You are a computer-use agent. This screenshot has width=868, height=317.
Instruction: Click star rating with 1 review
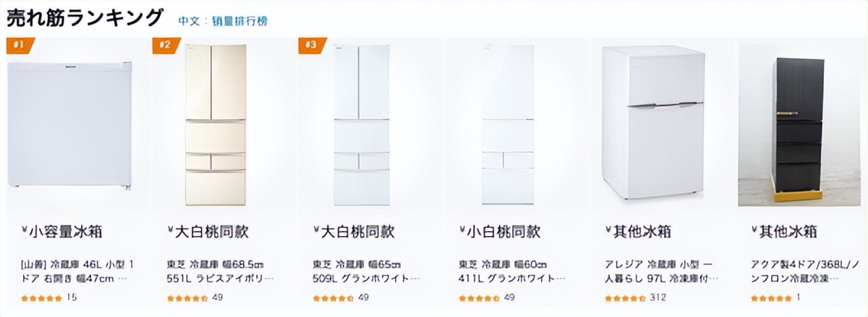771,297
